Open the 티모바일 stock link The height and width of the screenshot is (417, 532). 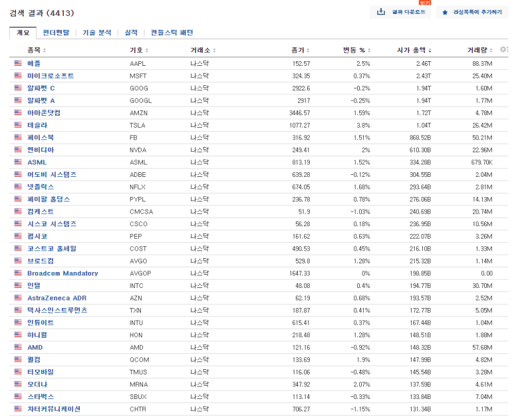[41, 372]
